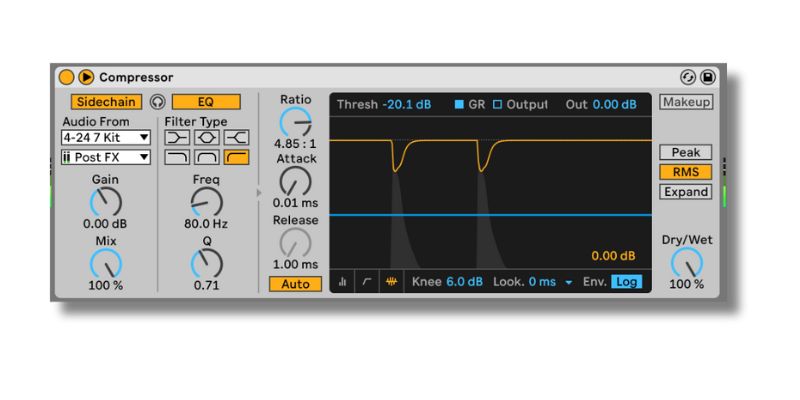The image size is (800, 400).
Task: Click the Dry/Wet knob
Action: (x=687, y=263)
